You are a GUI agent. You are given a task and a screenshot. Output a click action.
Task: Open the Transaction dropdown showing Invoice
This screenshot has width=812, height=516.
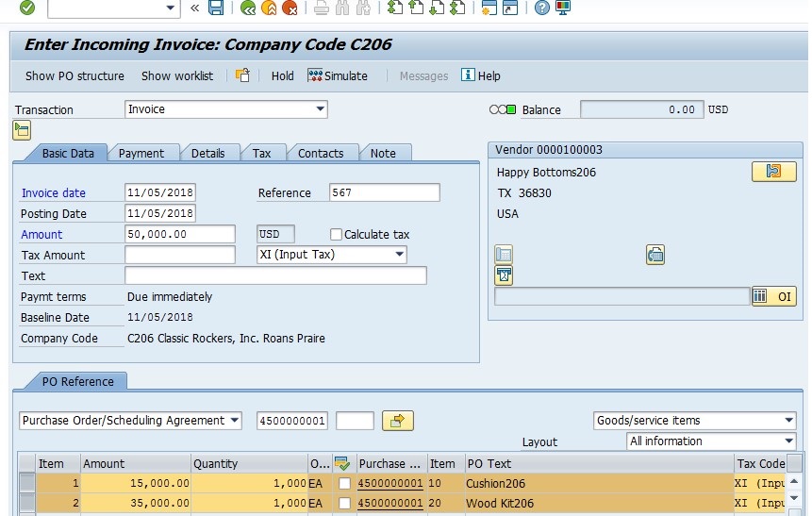pyautogui.click(x=321, y=109)
